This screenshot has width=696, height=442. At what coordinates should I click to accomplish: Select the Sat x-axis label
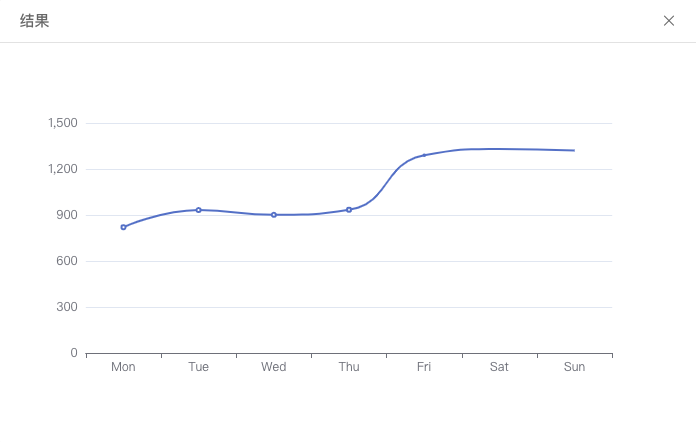pos(499,367)
